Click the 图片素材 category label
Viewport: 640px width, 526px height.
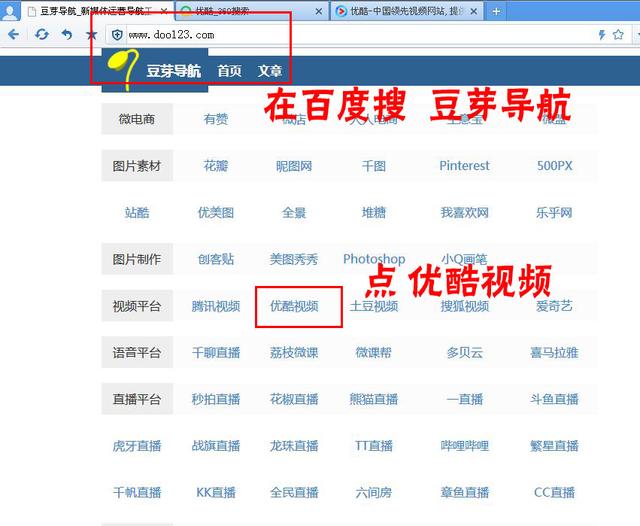(x=137, y=166)
